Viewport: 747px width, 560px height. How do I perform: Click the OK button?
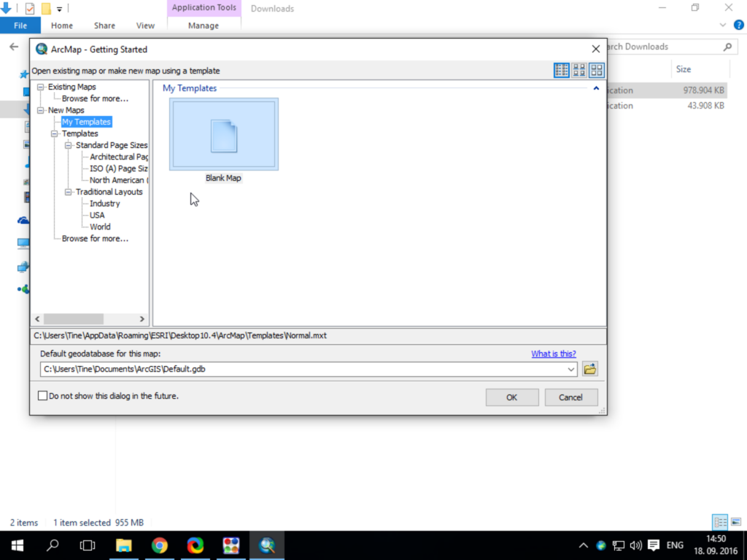pos(512,397)
